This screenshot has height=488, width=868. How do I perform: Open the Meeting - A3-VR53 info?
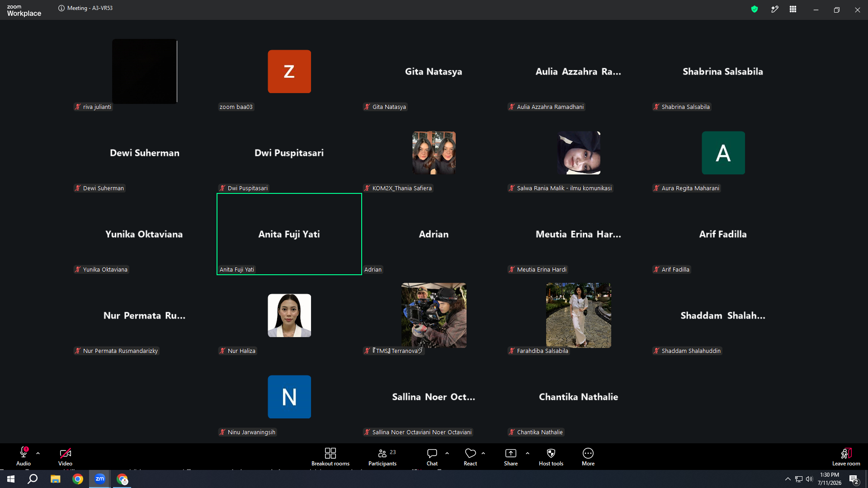(85, 8)
